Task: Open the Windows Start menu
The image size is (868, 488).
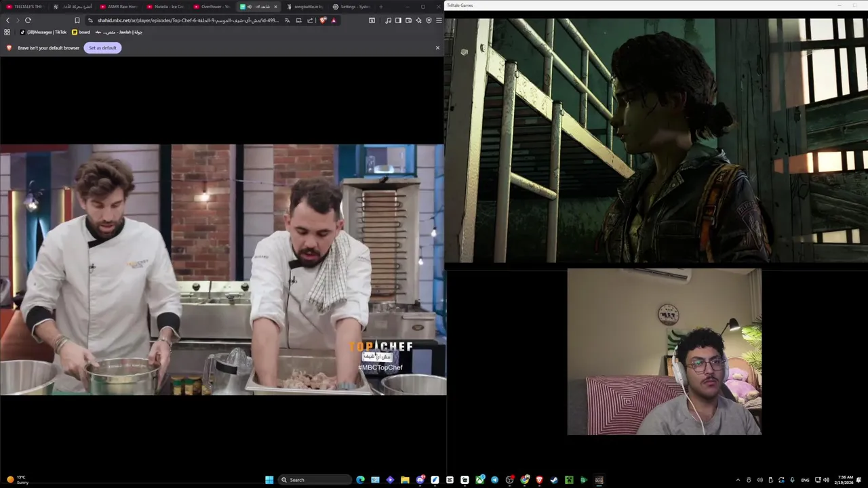Action: [x=269, y=480]
